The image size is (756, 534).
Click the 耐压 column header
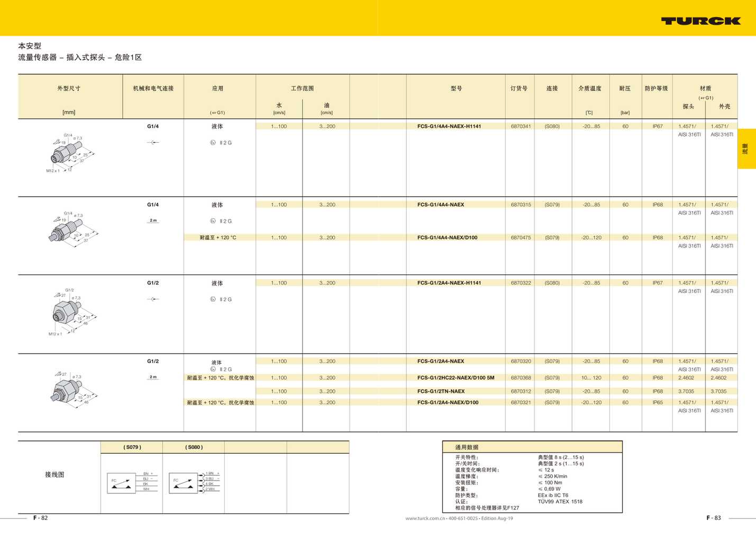tap(625, 88)
